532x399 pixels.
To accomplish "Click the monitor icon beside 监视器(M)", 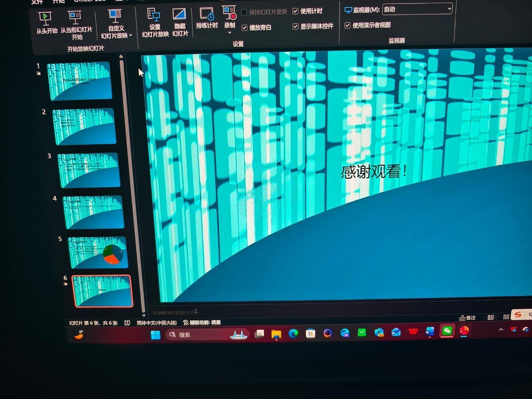I will pos(348,10).
